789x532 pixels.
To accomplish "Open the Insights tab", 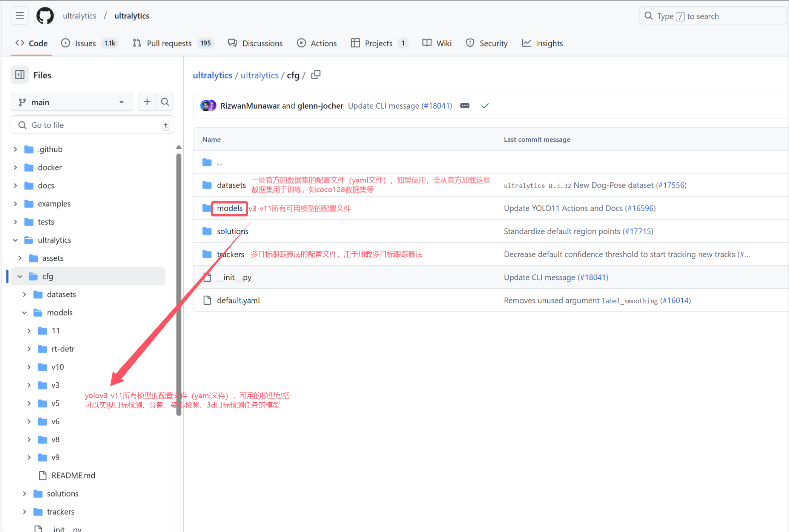I will click(x=542, y=43).
